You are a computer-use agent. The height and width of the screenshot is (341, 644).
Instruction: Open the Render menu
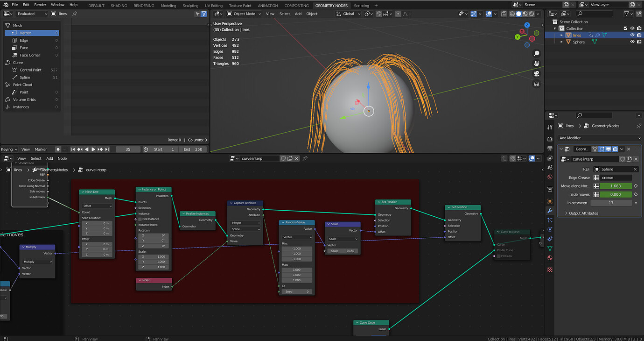(x=40, y=5)
